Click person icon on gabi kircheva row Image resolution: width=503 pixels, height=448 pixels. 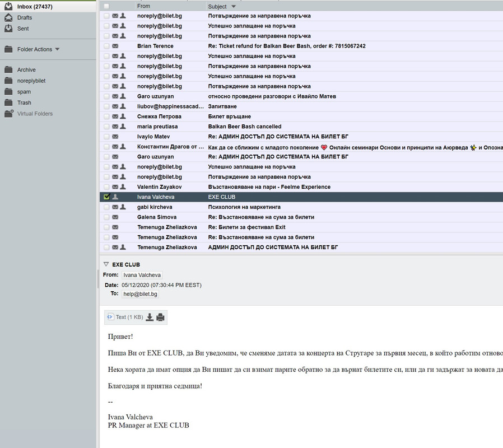[x=123, y=207]
